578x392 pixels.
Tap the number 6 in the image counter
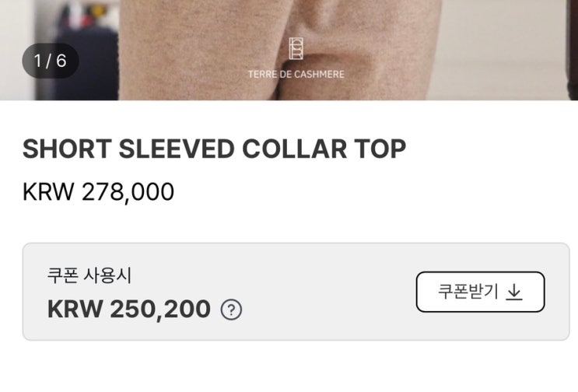click(x=61, y=61)
